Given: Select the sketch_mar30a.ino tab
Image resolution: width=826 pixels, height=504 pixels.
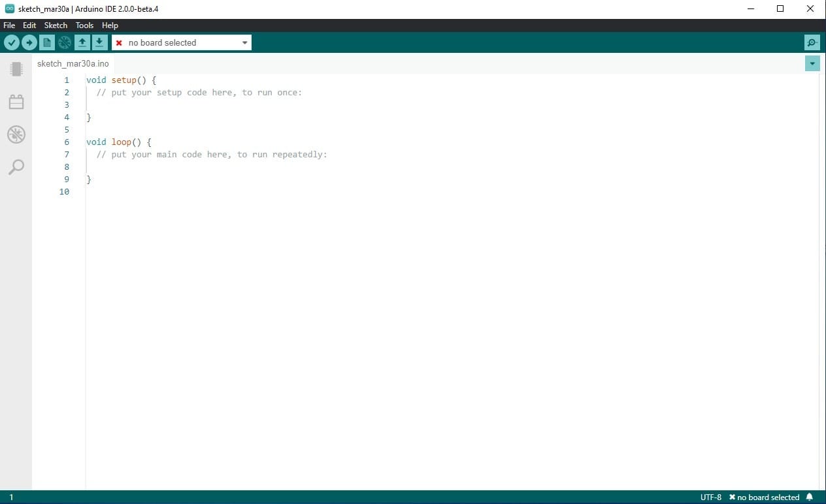Looking at the screenshot, I should click(x=73, y=64).
